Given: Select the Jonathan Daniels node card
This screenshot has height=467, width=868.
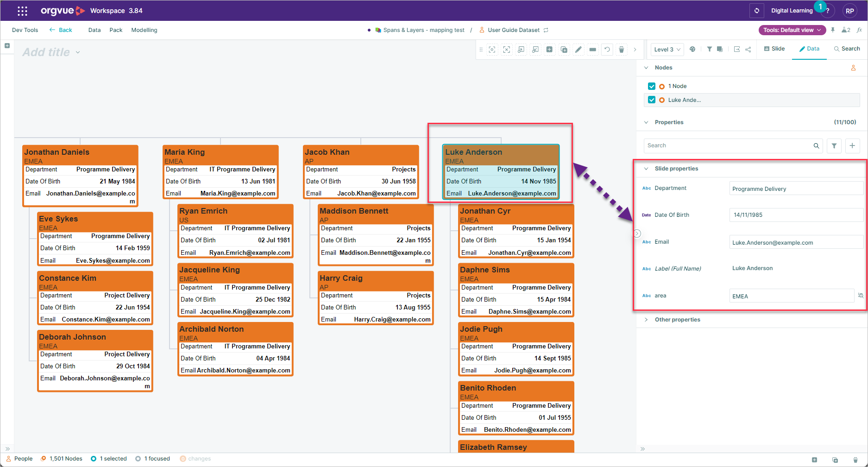Looking at the screenshot, I should pyautogui.click(x=81, y=176).
